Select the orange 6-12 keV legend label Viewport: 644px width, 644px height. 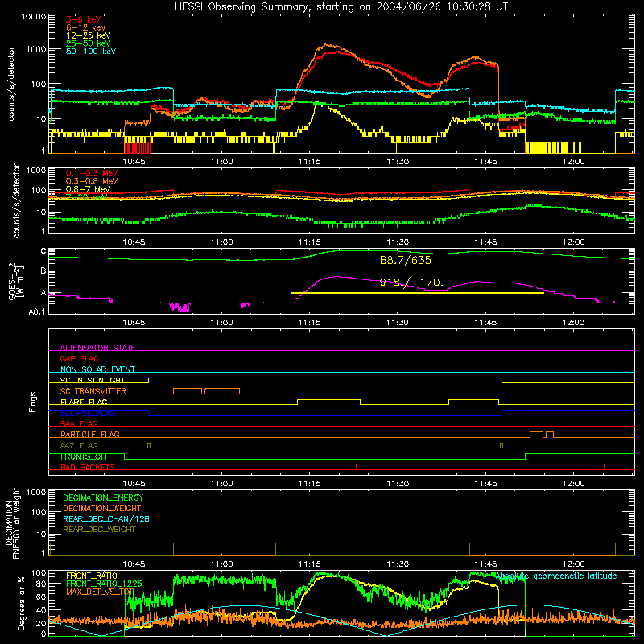[x=86, y=27]
